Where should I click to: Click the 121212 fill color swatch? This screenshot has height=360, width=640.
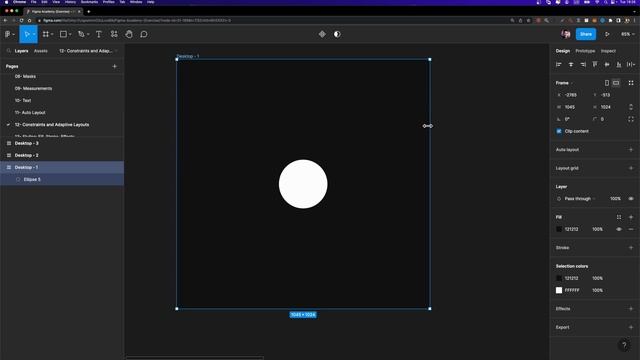(559, 229)
